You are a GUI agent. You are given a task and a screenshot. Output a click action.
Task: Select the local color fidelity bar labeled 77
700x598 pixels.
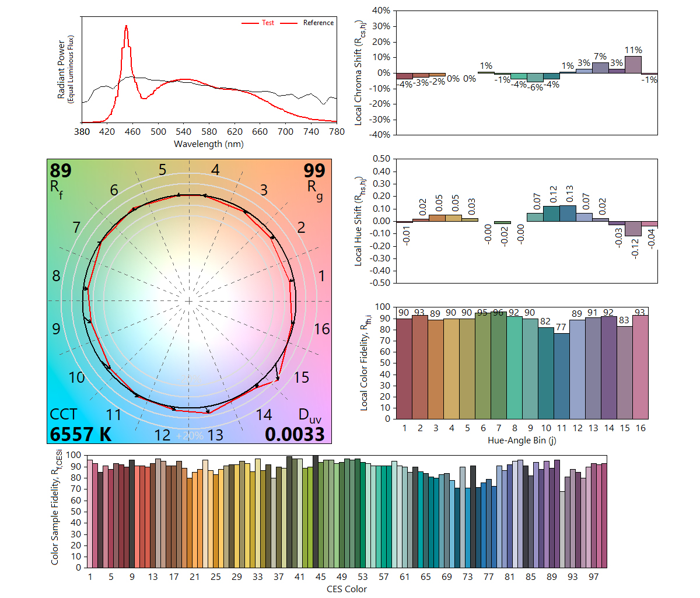tap(561, 376)
